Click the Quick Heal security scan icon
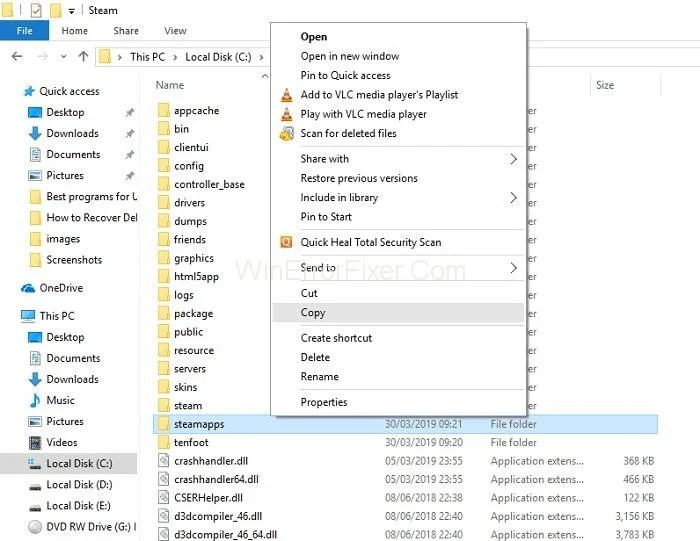700x541 pixels. (286, 242)
